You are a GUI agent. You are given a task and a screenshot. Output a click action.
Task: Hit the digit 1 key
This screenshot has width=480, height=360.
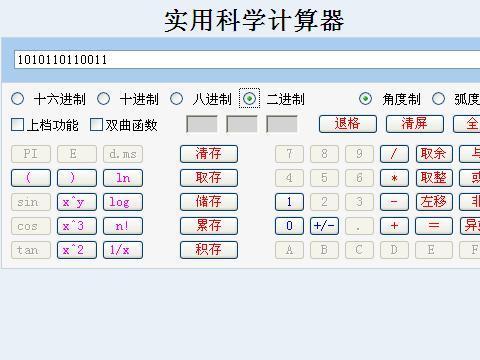coord(289,202)
